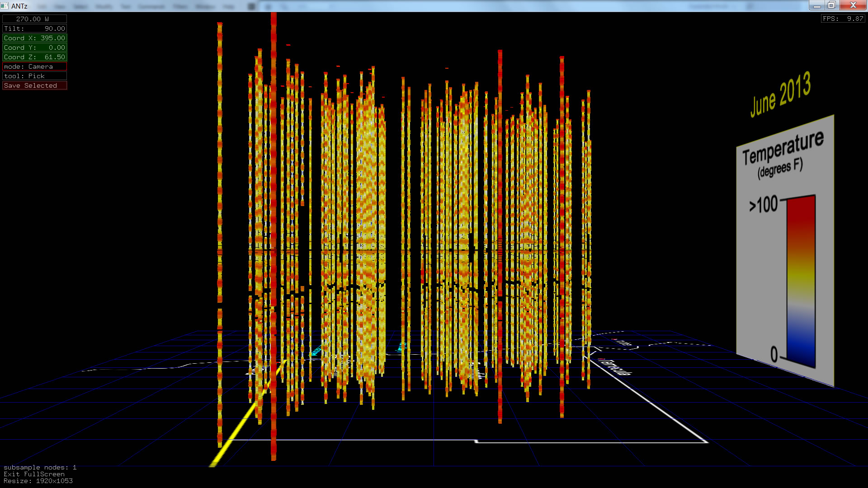Click the FPS counter display

(843, 19)
